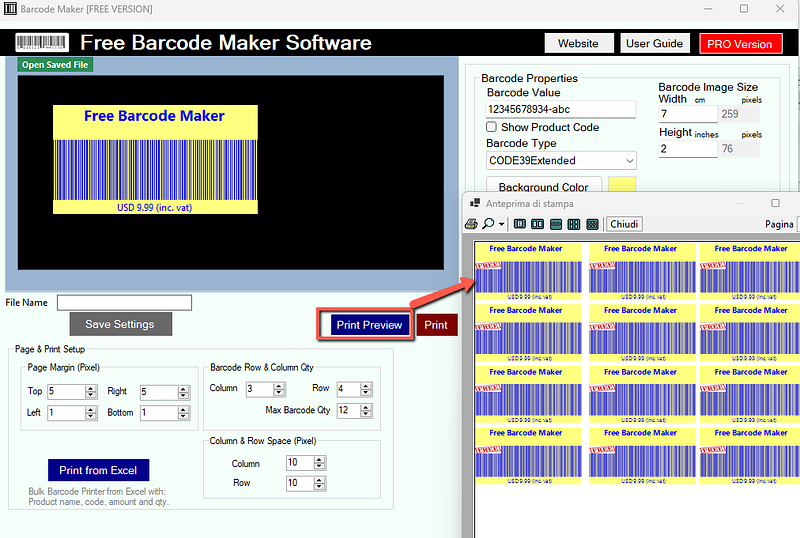Image resolution: width=800 pixels, height=538 pixels.
Task: Click the width pixels field showing 259
Action: click(x=739, y=114)
